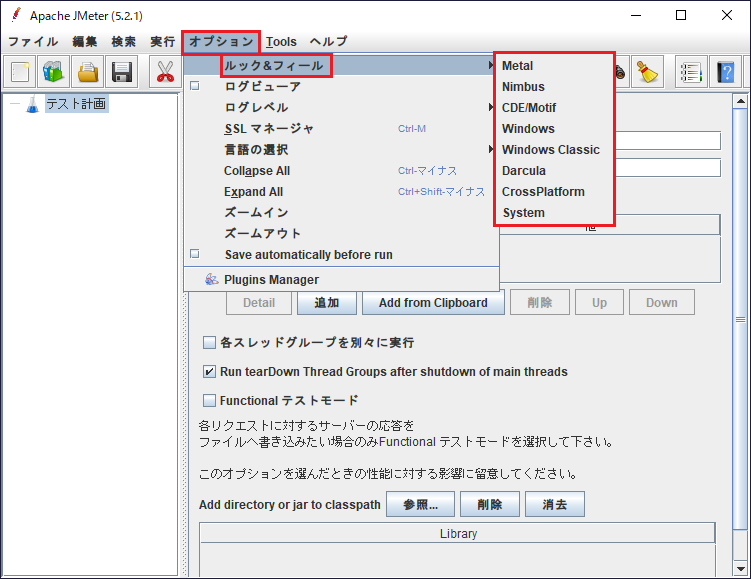Open SSL マネージャ menu entry
The width and height of the screenshot is (751, 579).
(x=339, y=128)
